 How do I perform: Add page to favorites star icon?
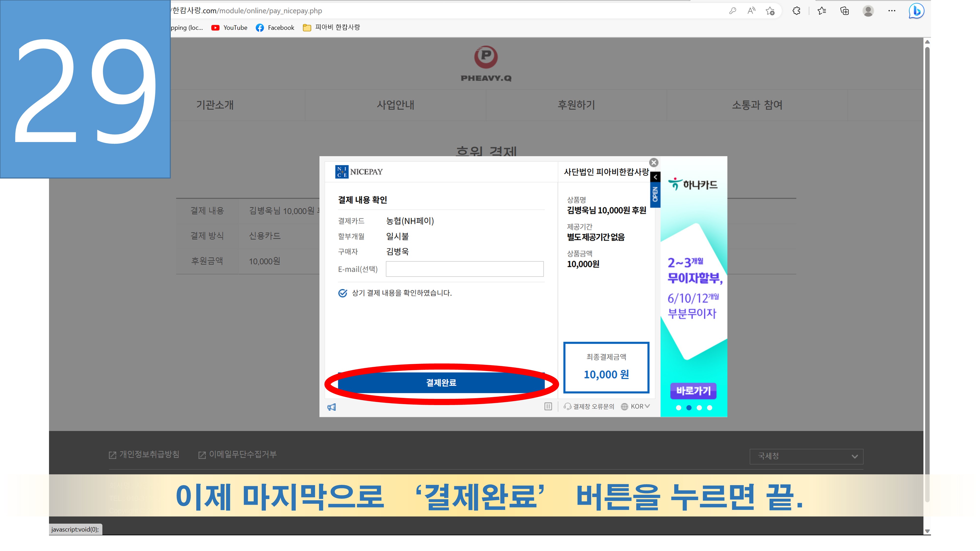click(x=770, y=11)
